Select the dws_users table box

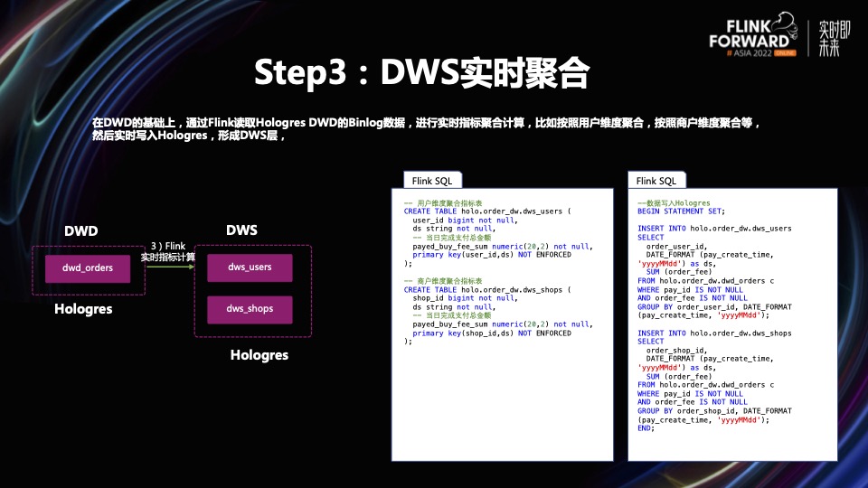[250, 267]
